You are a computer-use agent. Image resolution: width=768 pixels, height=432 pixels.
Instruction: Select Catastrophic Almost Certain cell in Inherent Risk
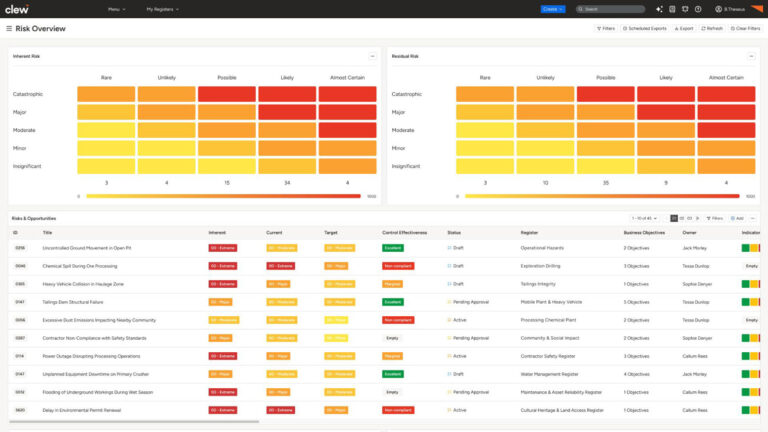tap(347, 94)
